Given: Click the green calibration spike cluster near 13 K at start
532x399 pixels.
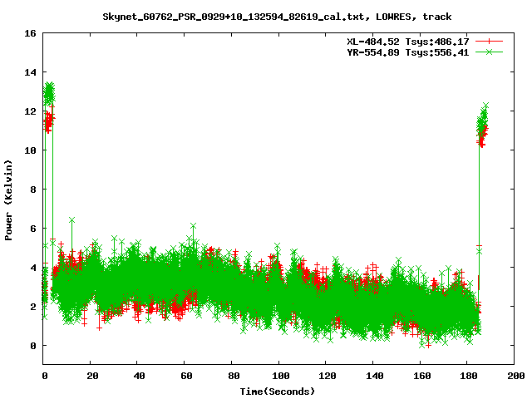Looking at the screenshot, I should pos(49,92).
